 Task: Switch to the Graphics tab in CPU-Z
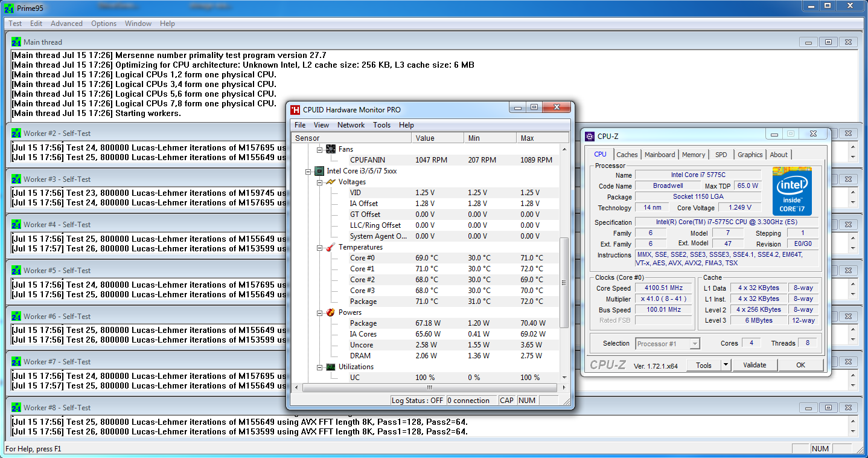pos(750,155)
